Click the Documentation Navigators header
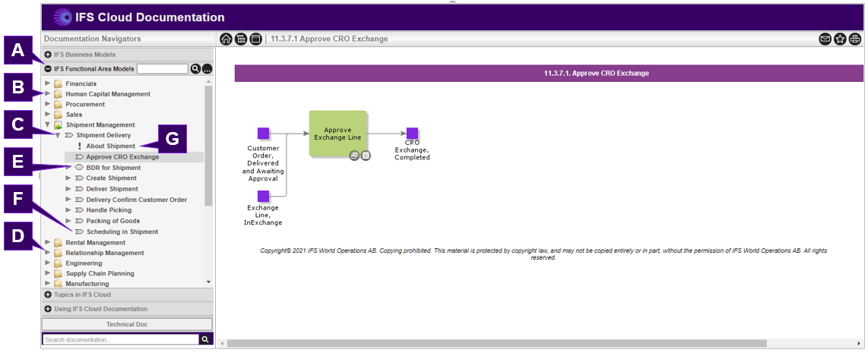The width and height of the screenshot is (868, 353). point(93,39)
